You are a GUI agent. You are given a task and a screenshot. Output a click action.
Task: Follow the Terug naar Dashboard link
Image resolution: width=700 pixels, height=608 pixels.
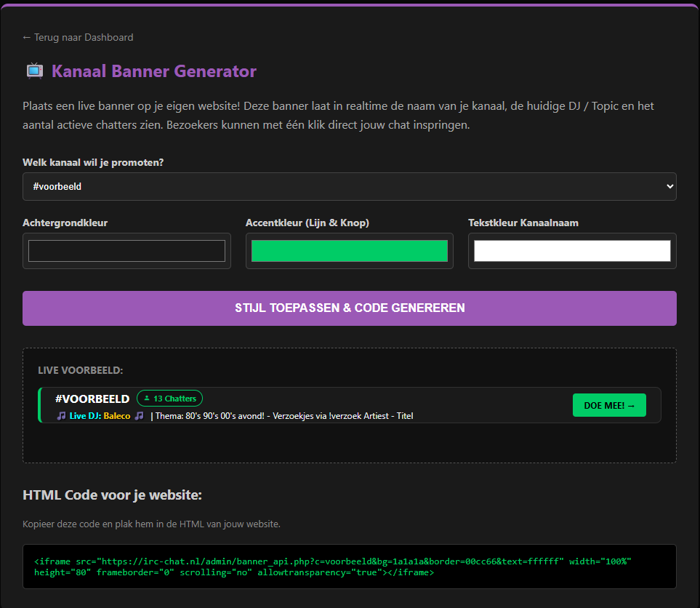(x=78, y=37)
